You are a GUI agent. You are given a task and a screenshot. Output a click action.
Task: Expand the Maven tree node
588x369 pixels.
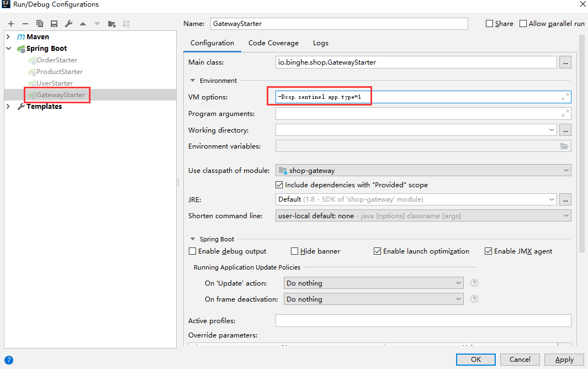pyautogui.click(x=8, y=37)
